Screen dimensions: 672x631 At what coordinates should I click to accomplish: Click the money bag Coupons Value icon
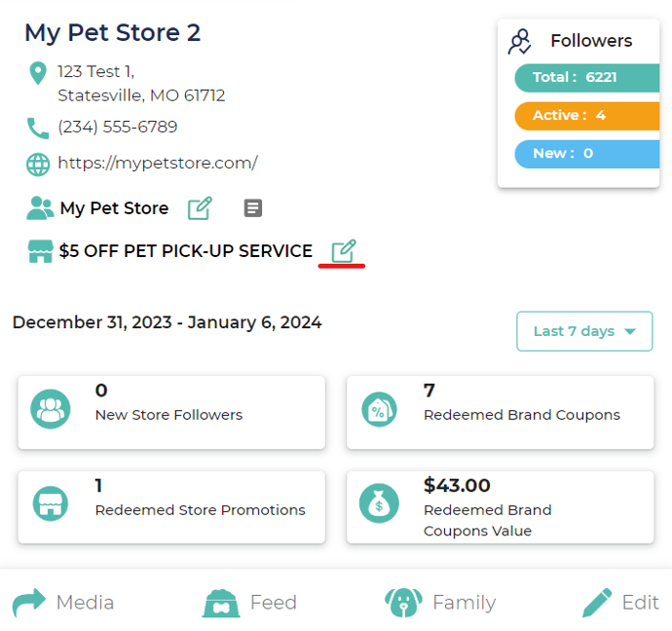[x=379, y=503]
